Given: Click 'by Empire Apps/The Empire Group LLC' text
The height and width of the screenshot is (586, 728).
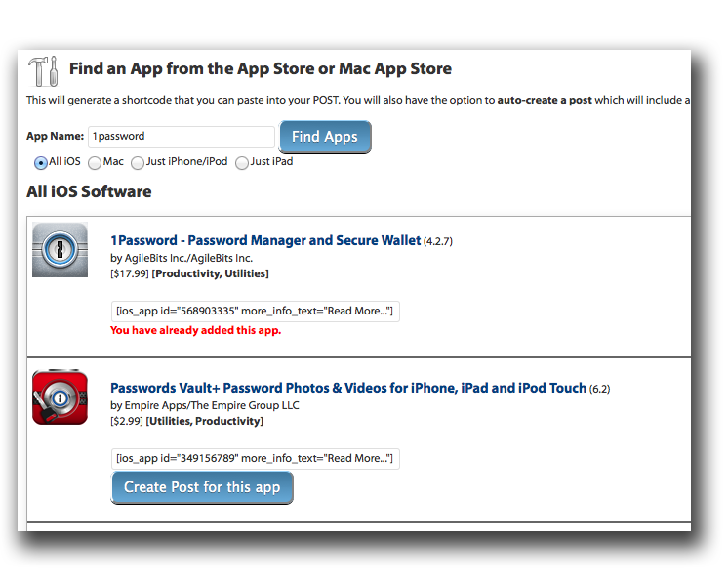Looking at the screenshot, I should 205,405.
